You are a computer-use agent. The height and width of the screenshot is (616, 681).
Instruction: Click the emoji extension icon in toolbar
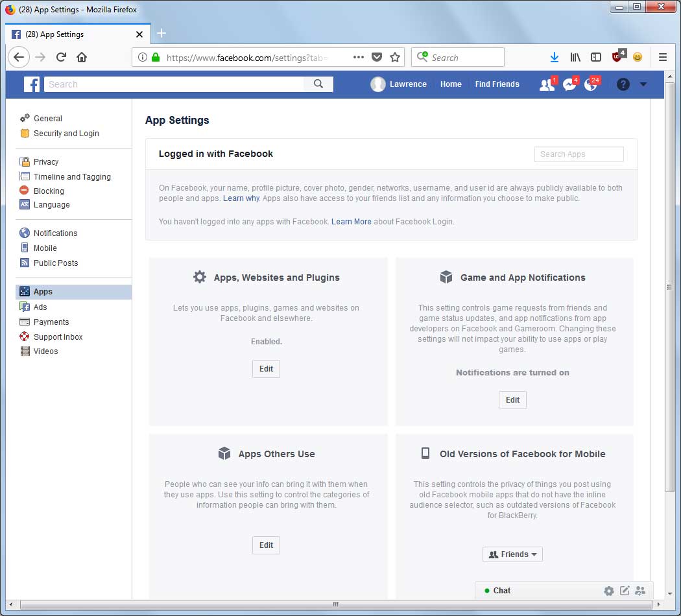coord(638,57)
